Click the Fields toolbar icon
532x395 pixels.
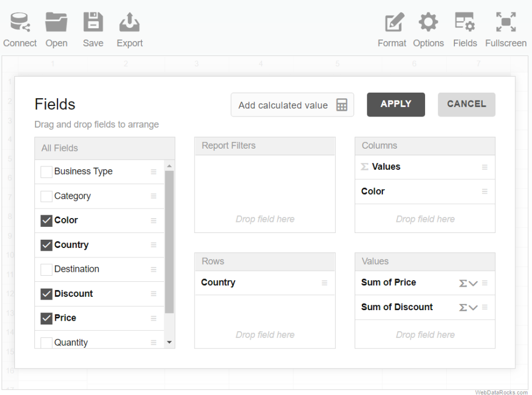464,23
